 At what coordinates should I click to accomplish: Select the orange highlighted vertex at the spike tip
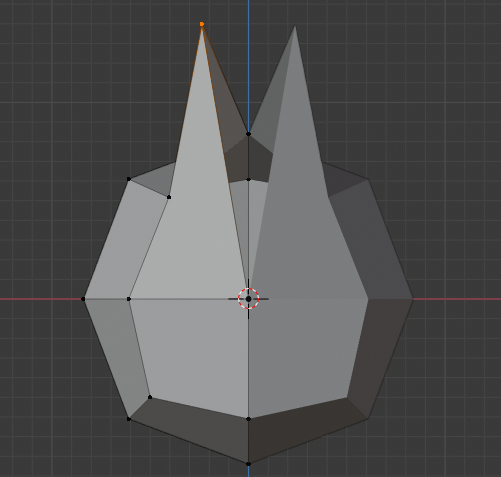tap(202, 24)
